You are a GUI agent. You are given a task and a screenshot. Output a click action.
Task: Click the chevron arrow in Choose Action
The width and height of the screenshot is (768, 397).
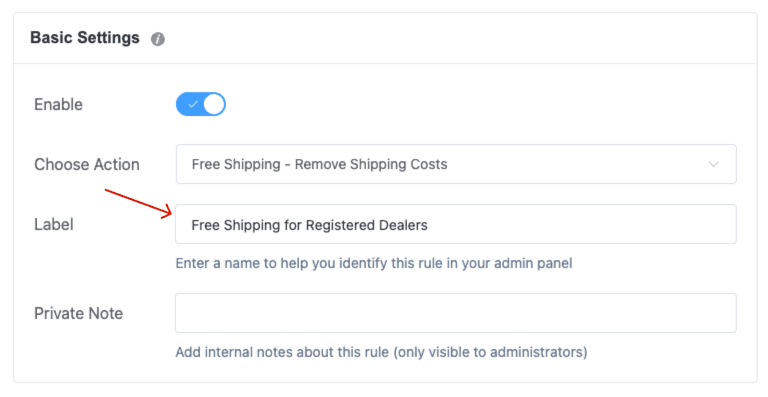pyautogui.click(x=714, y=164)
